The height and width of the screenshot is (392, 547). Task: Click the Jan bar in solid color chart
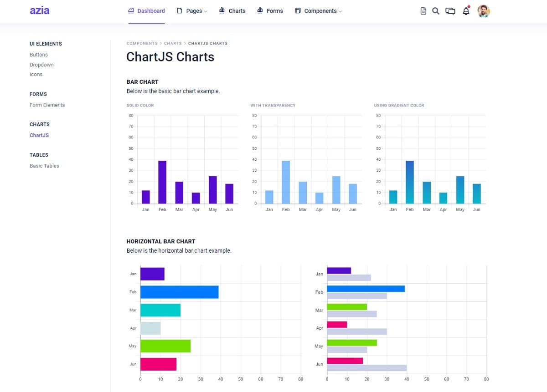[146, 197]
